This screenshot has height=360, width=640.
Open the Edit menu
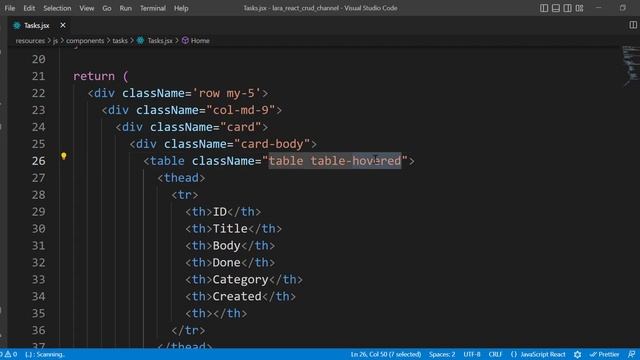coord(29,8)
